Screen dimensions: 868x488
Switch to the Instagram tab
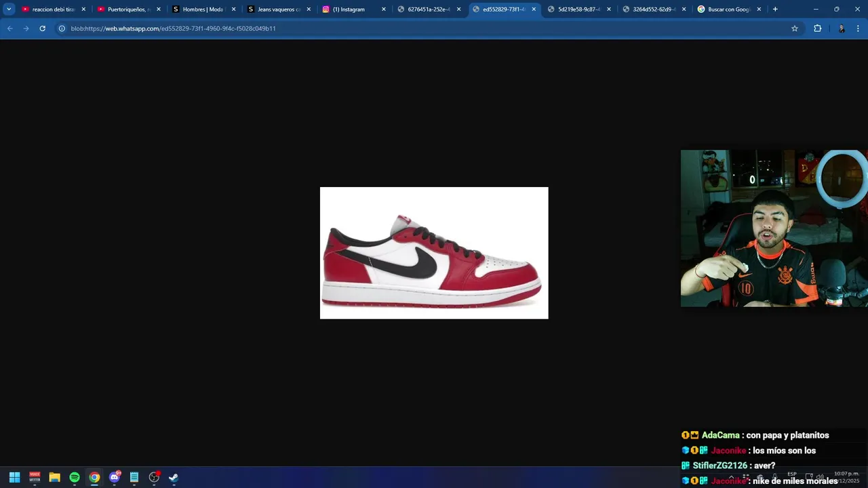coord(353,9)
